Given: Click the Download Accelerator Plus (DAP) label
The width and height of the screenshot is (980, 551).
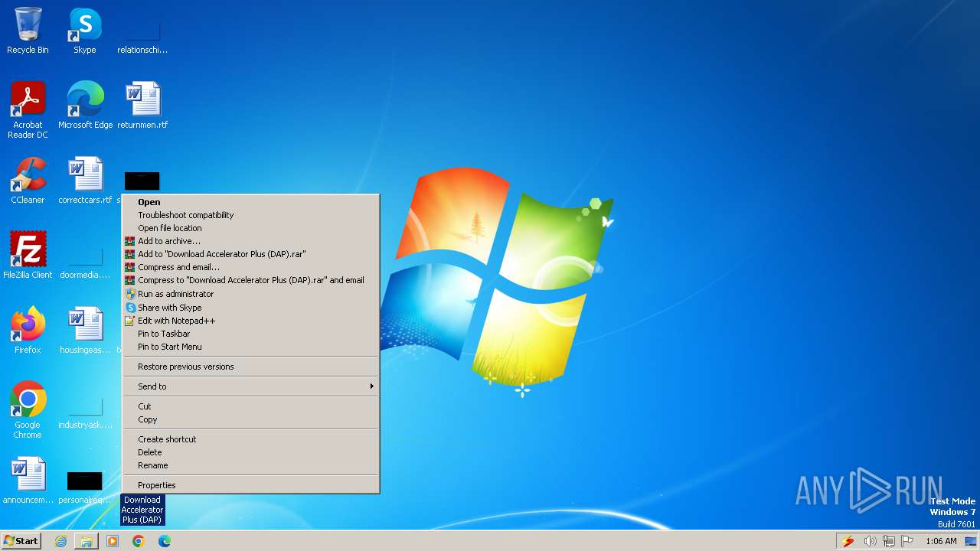Looking at the screenshot, I should pos(142,510).
